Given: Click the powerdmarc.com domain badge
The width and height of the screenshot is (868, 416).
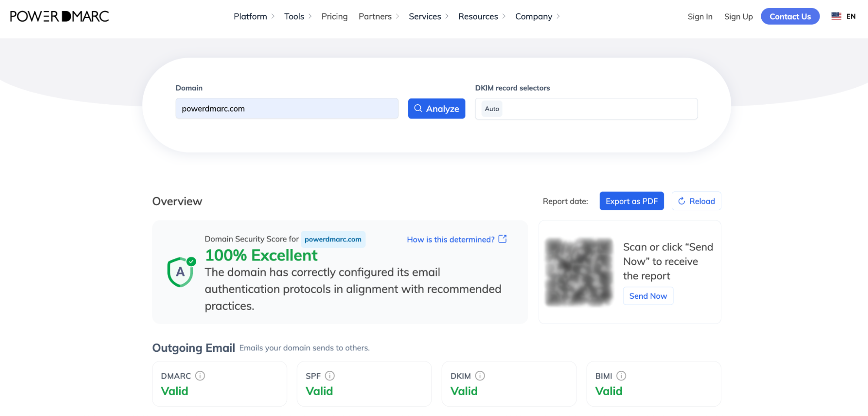Looking at the screenshot, I should [x=333, y=239].
